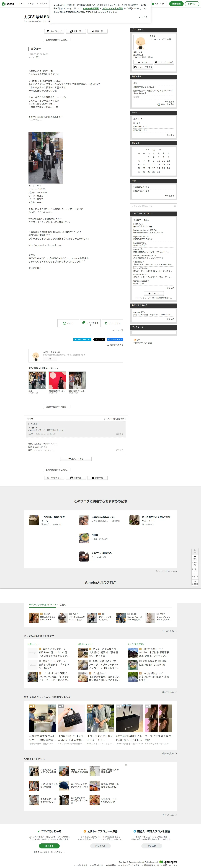Viewport: 201px width, 868px height.
Task: Open 人気ブログ in the top header
Action: coord(158,4)
